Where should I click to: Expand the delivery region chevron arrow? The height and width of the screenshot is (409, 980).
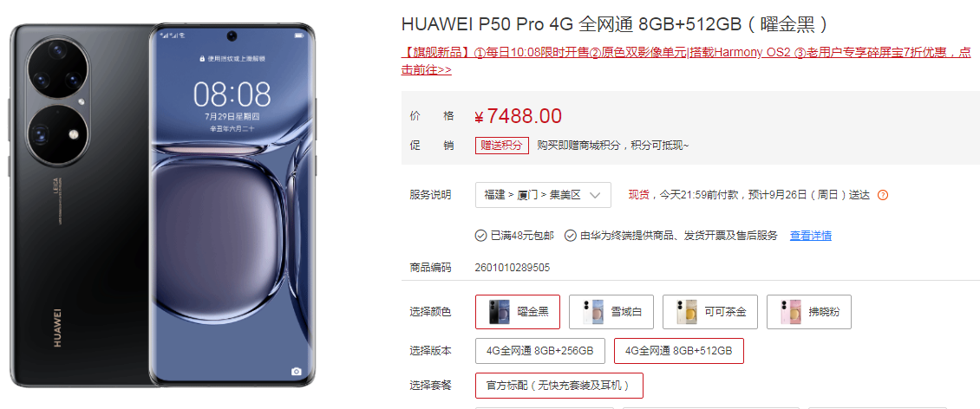(595, 195)
